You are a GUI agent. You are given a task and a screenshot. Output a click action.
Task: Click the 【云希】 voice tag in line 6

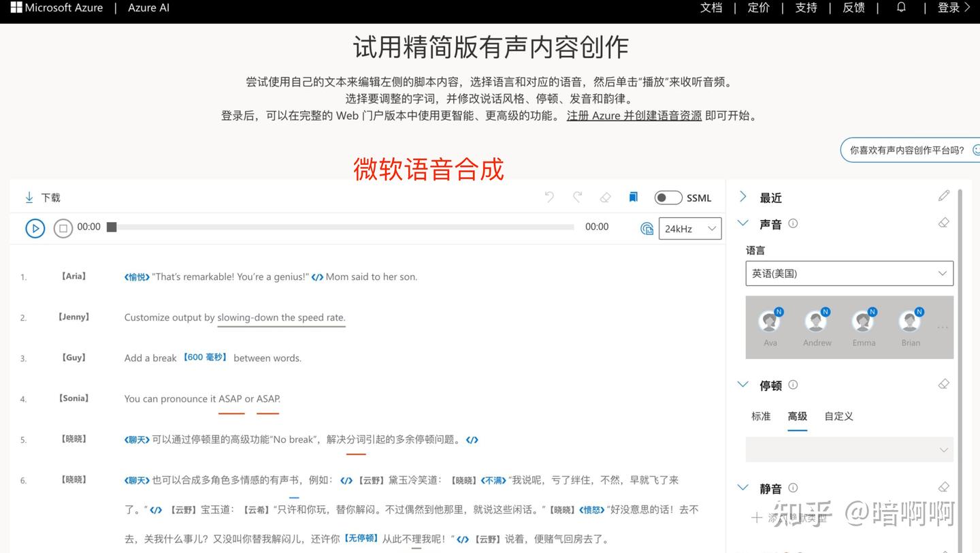point(256,510)
